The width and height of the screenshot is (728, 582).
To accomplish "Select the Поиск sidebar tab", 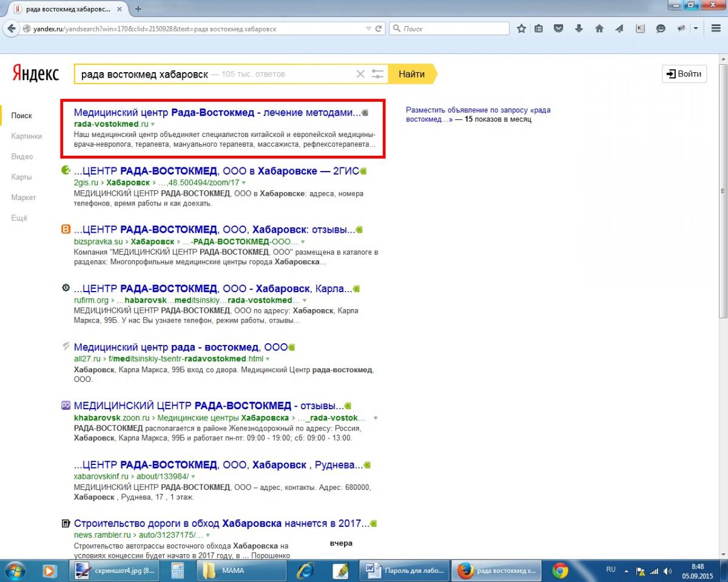I will (x=22, y=115).
